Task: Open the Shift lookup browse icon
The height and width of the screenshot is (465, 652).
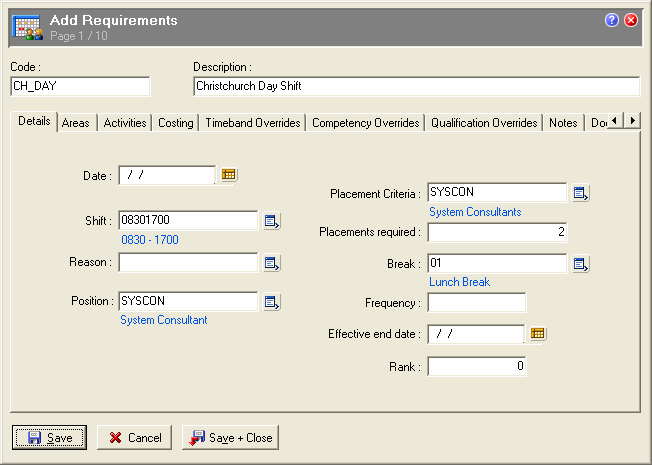Action: coord(271,221)
